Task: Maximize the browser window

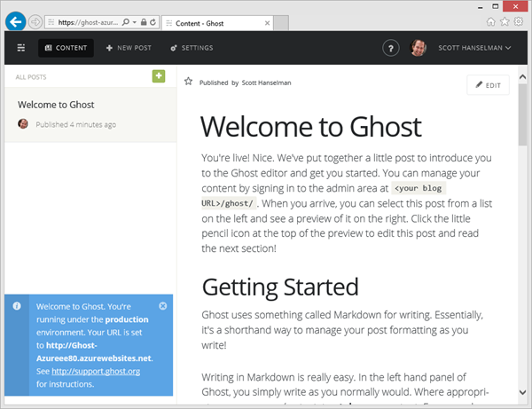Action: tap(496, 6)
